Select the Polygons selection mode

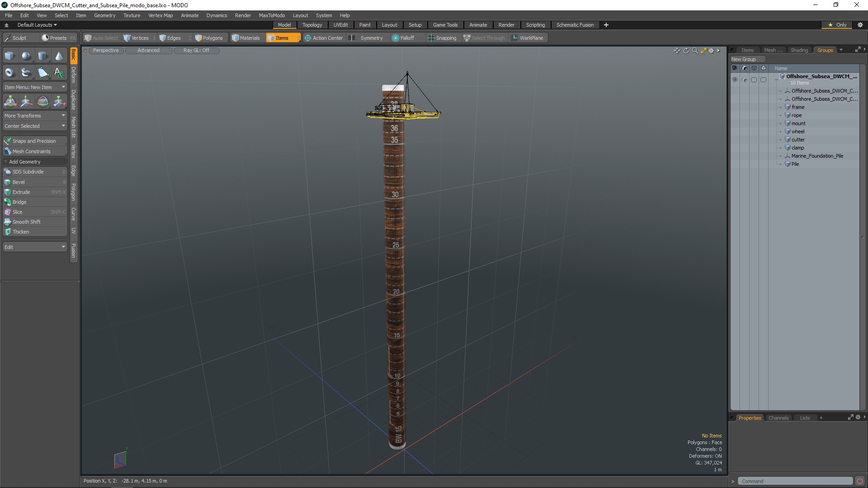coord(210,38)
